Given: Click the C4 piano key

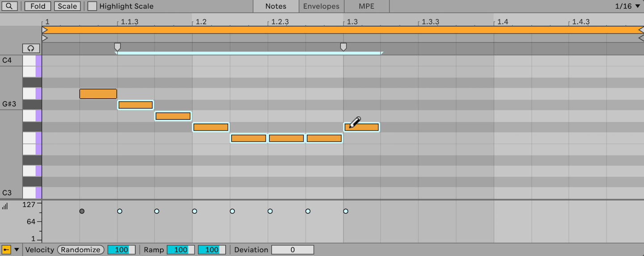Looking at the screenshot, I should point(32,60).
